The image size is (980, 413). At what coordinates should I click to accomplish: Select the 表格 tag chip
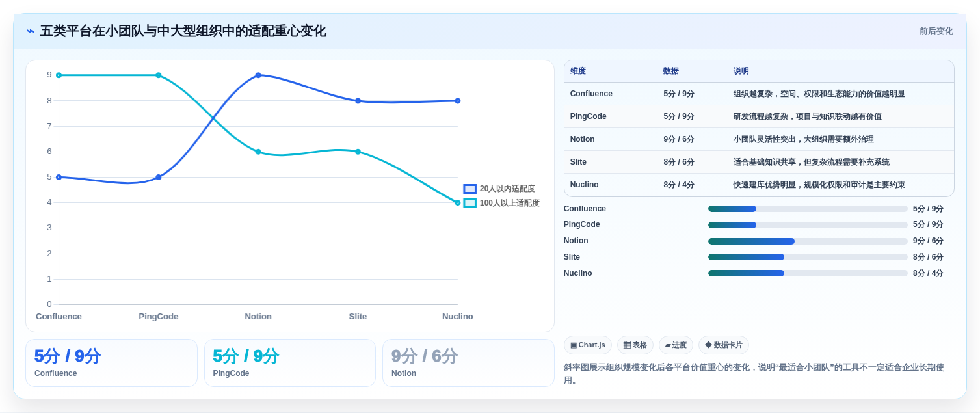[635, 345]
